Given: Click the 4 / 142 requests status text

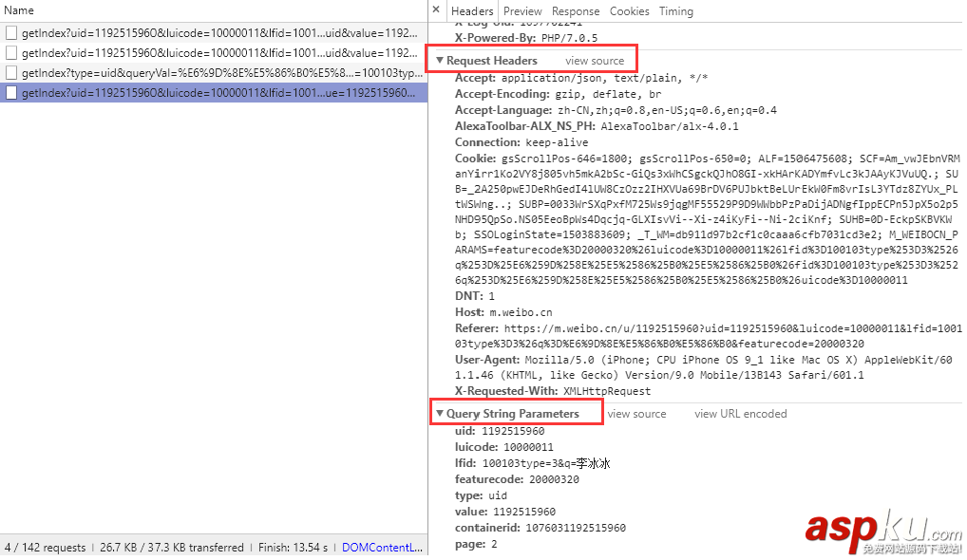Looking at the screenshot, I should (45, 547).
